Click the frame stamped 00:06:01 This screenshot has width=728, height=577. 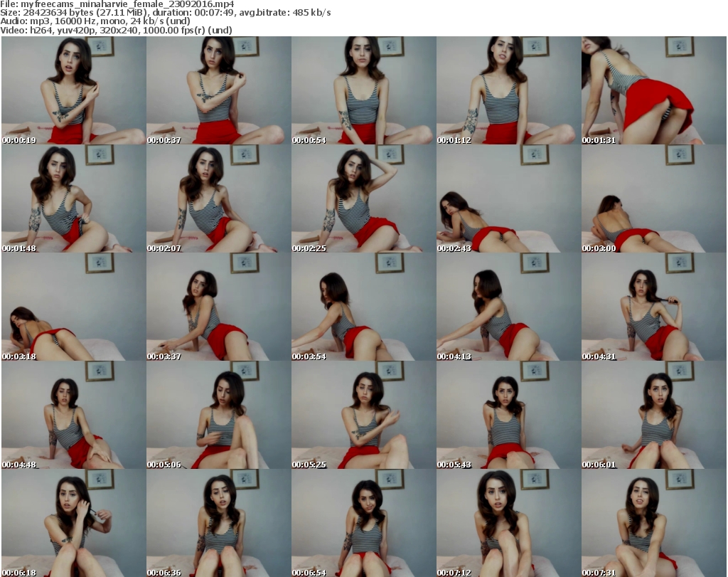point(654,415)
